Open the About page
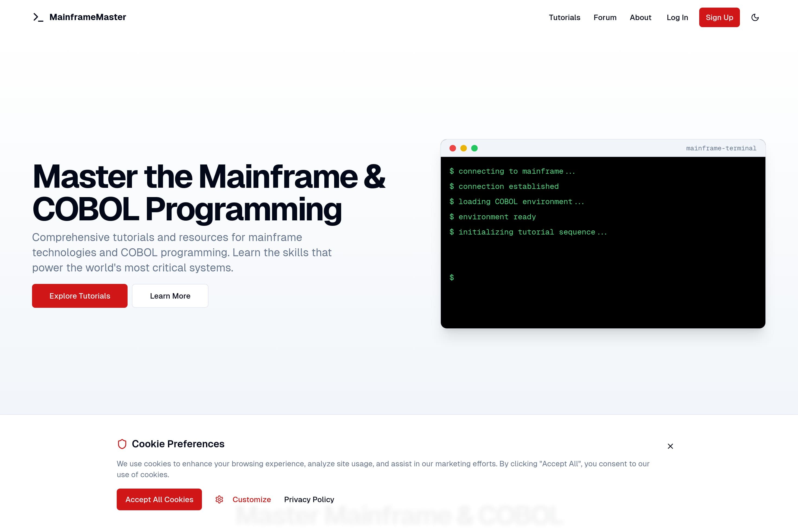This screenshot has height=532, width=798. (641, 17)
